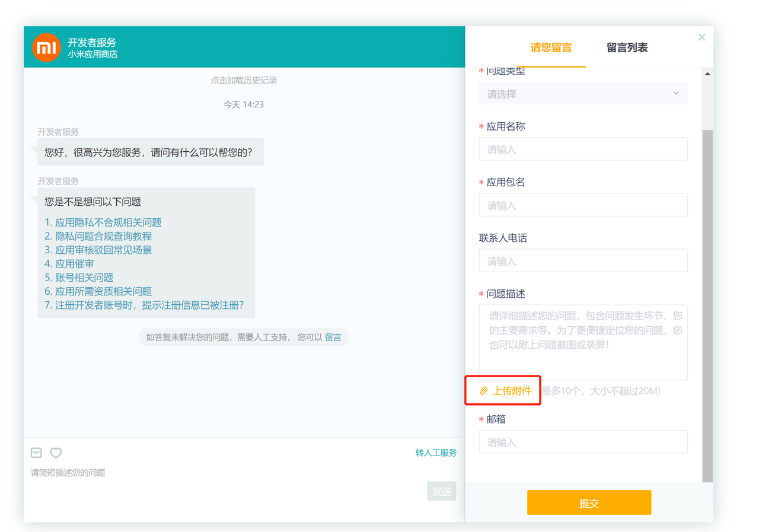This screenshot has width=759, height=532.
Task: Click the Xiaomi MI logo icon
Action: 46,47
